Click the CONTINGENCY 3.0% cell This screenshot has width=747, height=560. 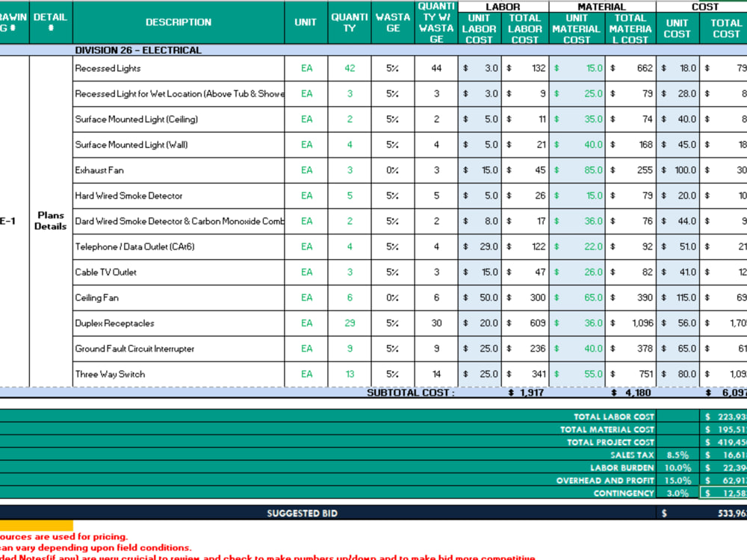coord(678,494)
